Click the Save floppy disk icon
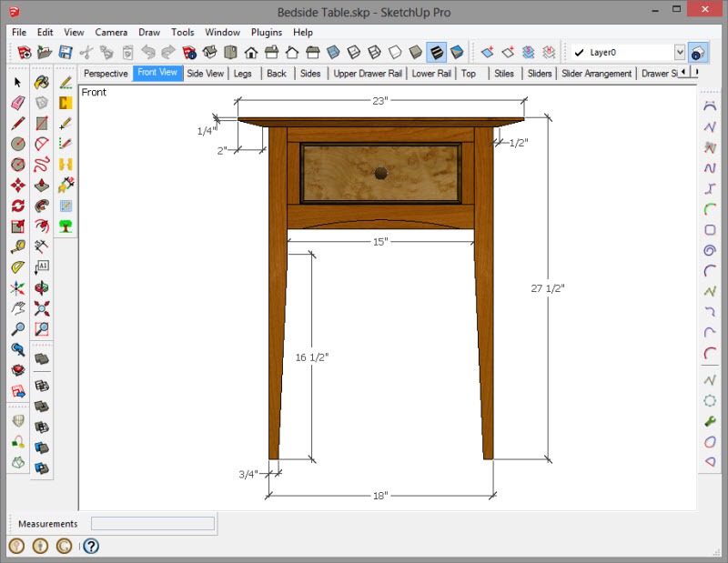Screen dimensions: 728x563 pos(66,53)
